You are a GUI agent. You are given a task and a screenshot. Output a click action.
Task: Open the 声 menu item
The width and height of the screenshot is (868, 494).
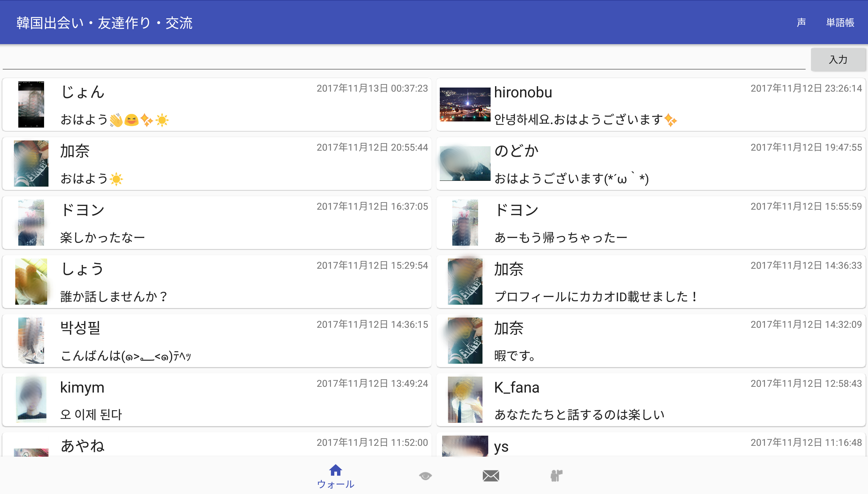[801, 22]
